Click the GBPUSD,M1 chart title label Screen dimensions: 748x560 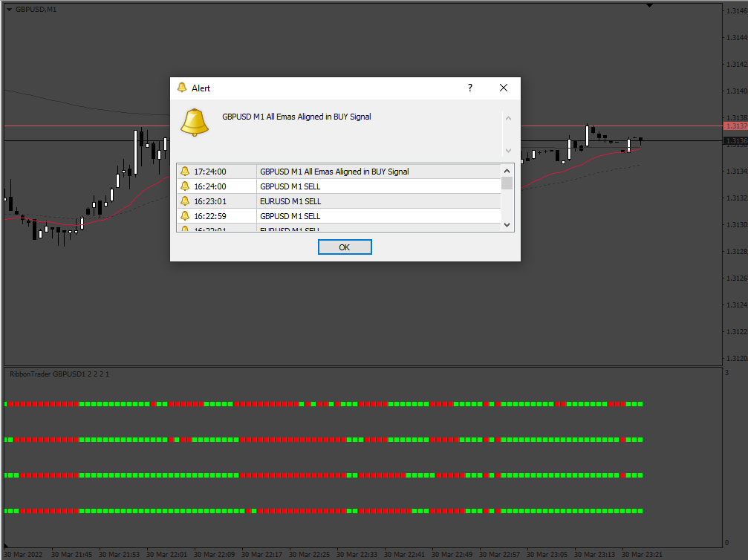click(36, 10)
